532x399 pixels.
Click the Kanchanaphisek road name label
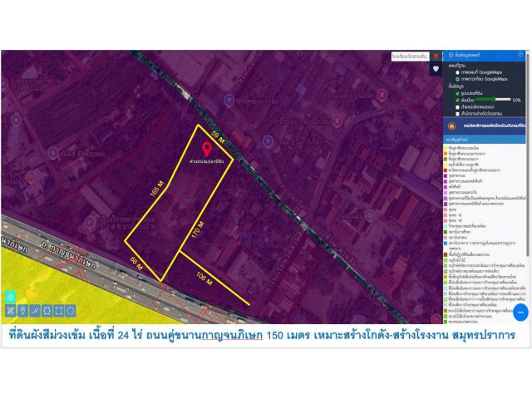(x=68, y=255)
